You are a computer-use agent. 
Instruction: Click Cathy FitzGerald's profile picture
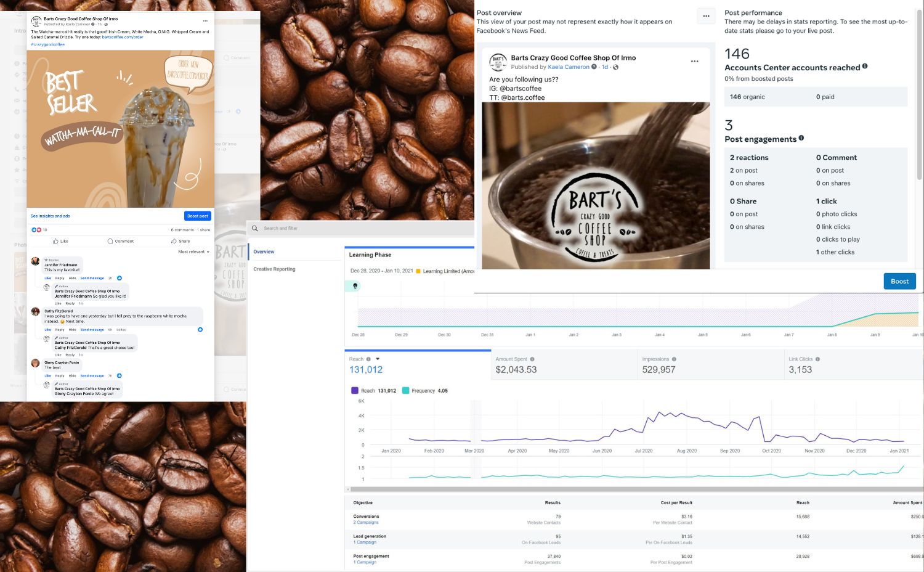36,312
